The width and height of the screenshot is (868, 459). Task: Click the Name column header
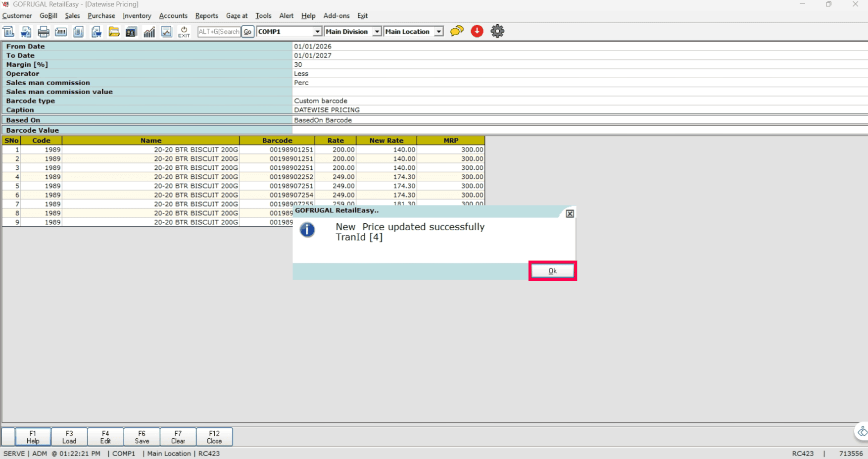151,141
